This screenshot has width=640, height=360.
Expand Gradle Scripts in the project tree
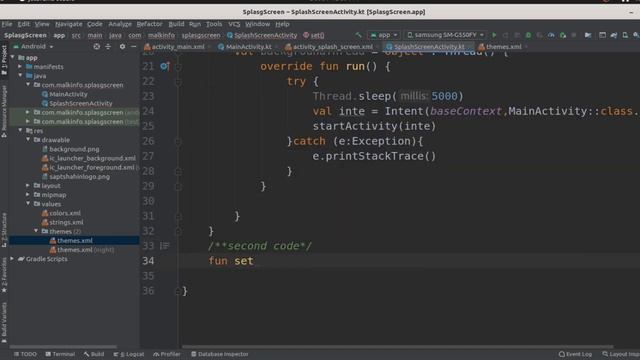tap(12, 259)
